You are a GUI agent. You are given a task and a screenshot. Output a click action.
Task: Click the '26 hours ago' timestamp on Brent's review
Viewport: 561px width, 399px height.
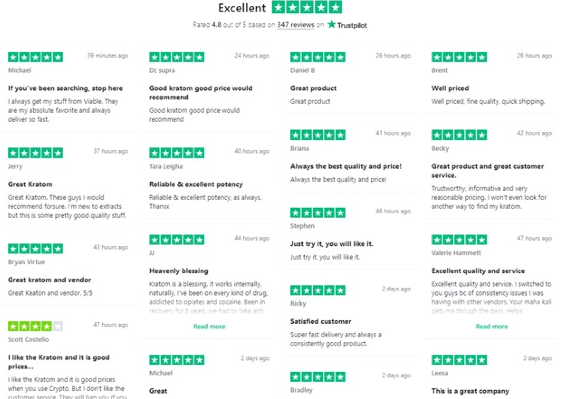click(x=534, y=56)
